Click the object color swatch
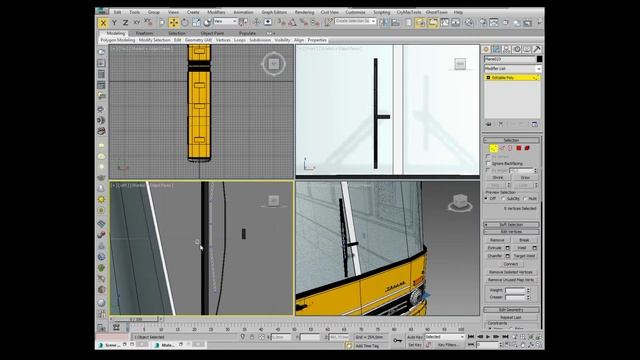 (539, 59)
